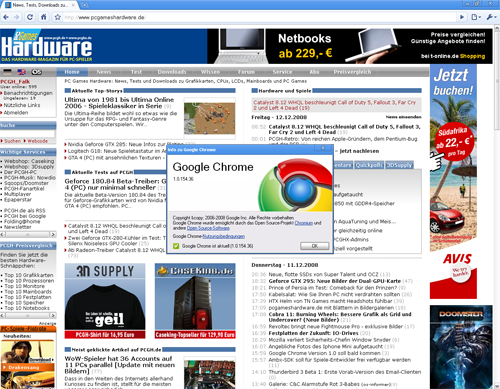Open the Service navigation item

coord(282,72)
